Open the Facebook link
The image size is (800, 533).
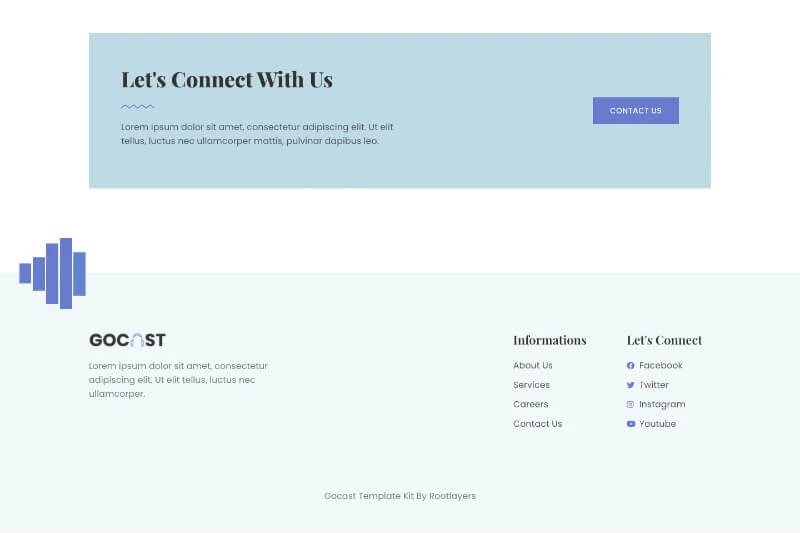pyautogui.click(x=661, y=366)
